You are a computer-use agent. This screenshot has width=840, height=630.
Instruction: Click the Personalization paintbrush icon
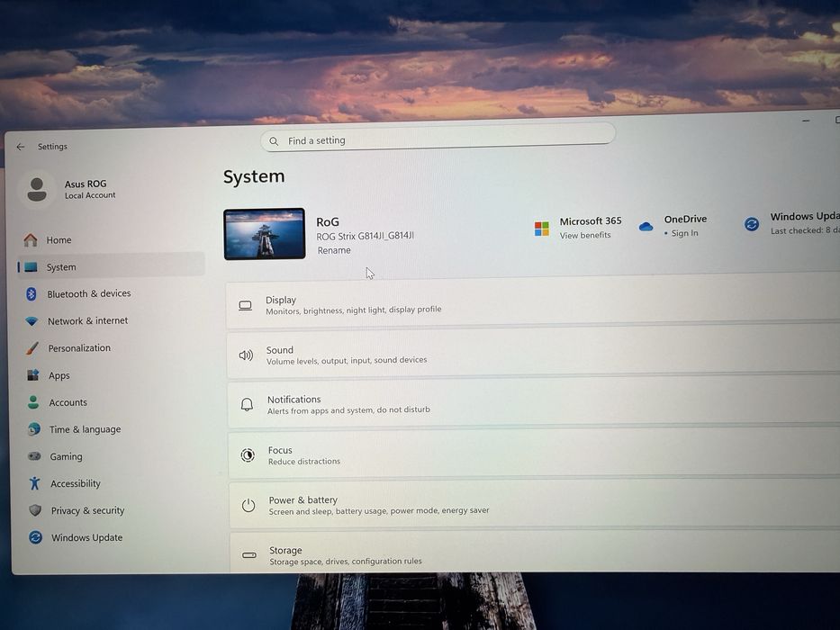[32, 348]
